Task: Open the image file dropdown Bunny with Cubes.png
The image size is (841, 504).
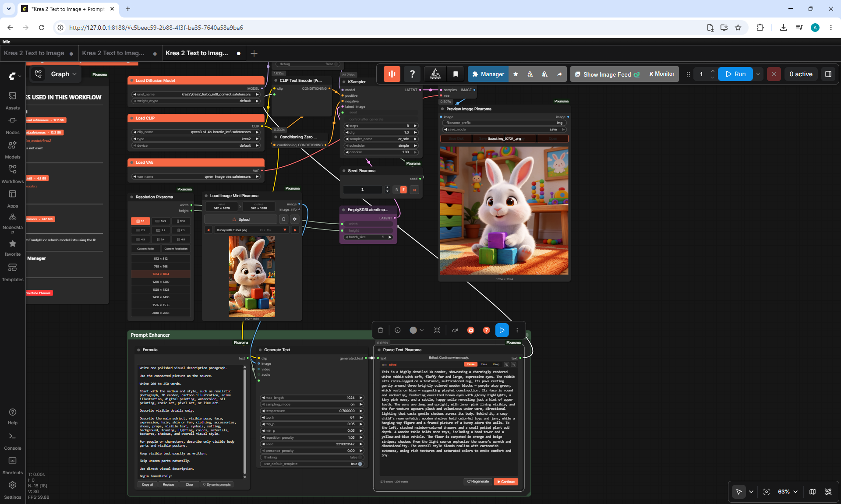Action: coord(252,230)
